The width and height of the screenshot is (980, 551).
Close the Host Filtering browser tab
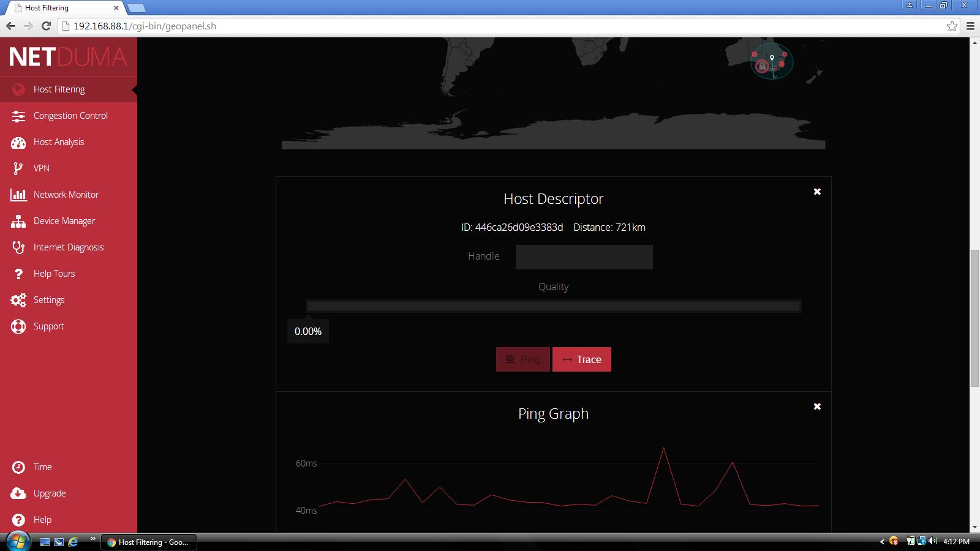[116, 8]
